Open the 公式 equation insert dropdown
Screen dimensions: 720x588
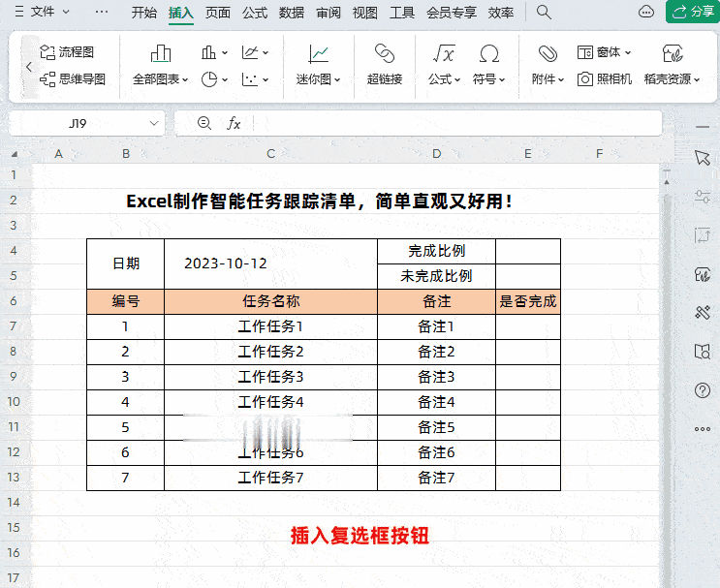[444, 66]
